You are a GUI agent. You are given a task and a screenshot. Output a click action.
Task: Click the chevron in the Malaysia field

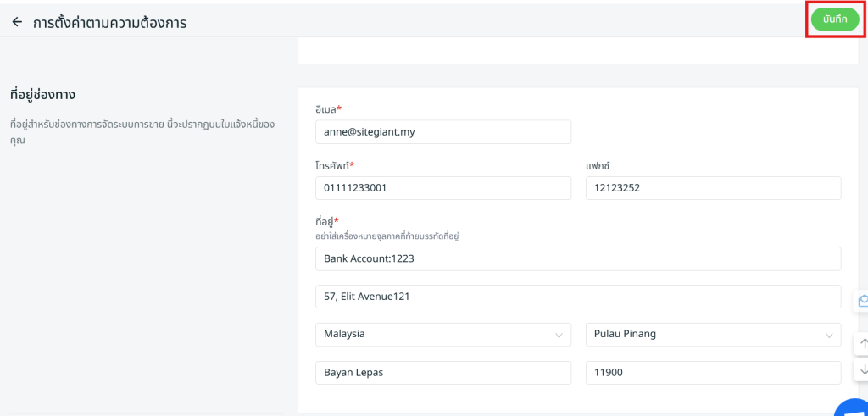[x=559, y=336]
